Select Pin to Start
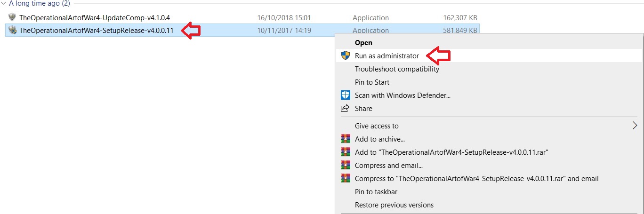Viewport: 644px width, 214px height. [x=372, y=82]
